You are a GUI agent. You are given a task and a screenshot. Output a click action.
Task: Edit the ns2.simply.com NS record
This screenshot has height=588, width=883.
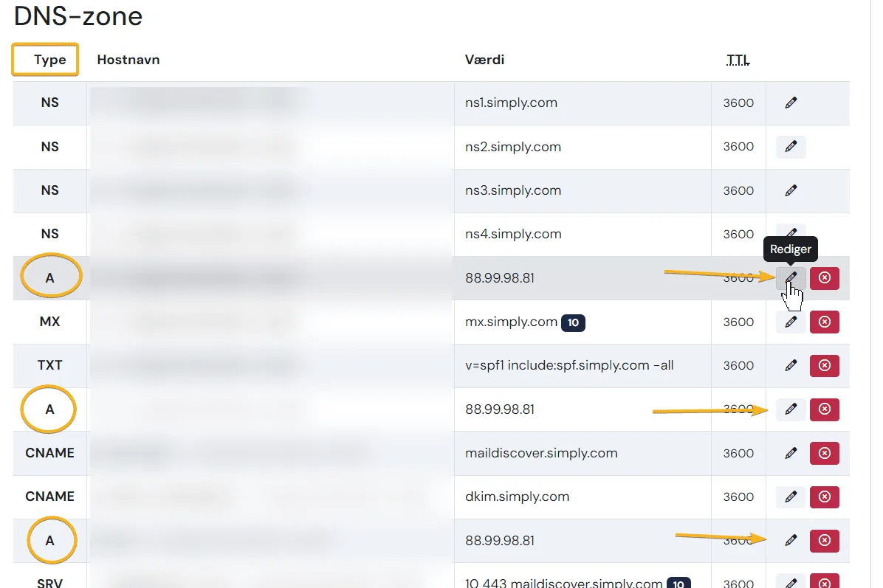click(x=791, y=147)
